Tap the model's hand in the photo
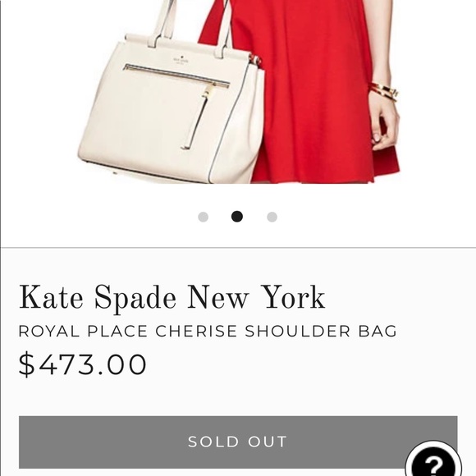The image size is (476, 476). [x=384, y=123]
